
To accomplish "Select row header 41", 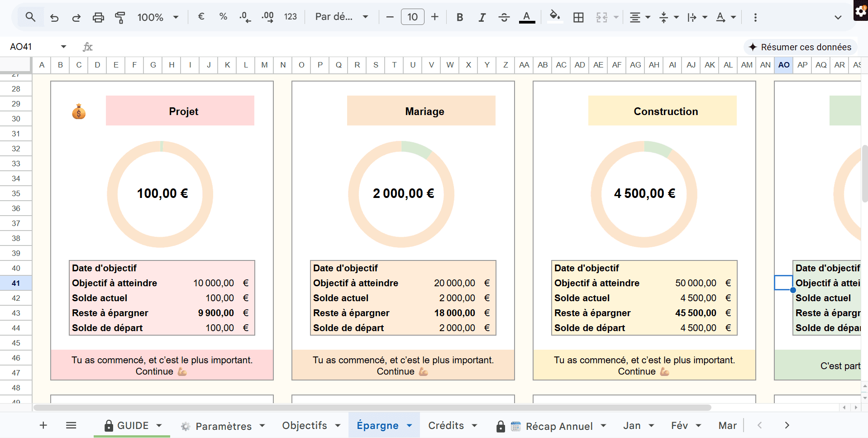I will (x=16, y=283).
